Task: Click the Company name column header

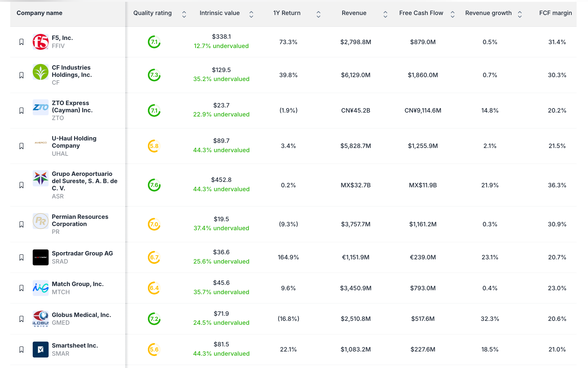Action: pos(39,13)
